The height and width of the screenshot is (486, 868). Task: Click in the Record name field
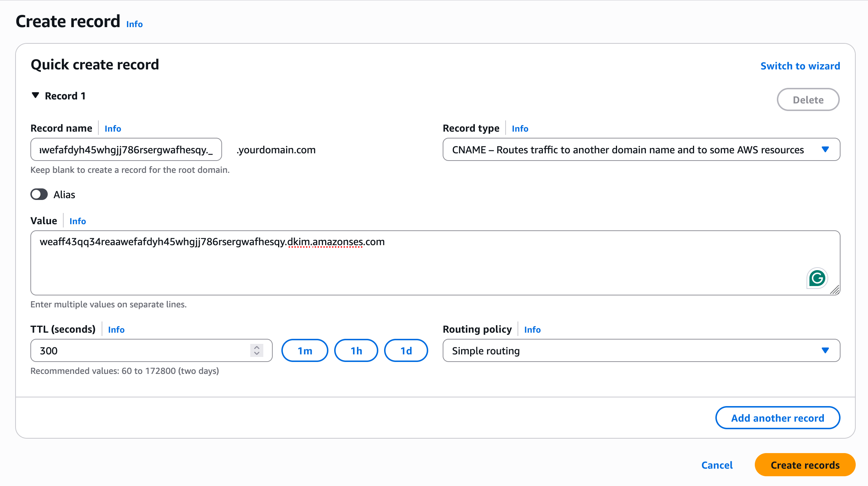point(126,150)
